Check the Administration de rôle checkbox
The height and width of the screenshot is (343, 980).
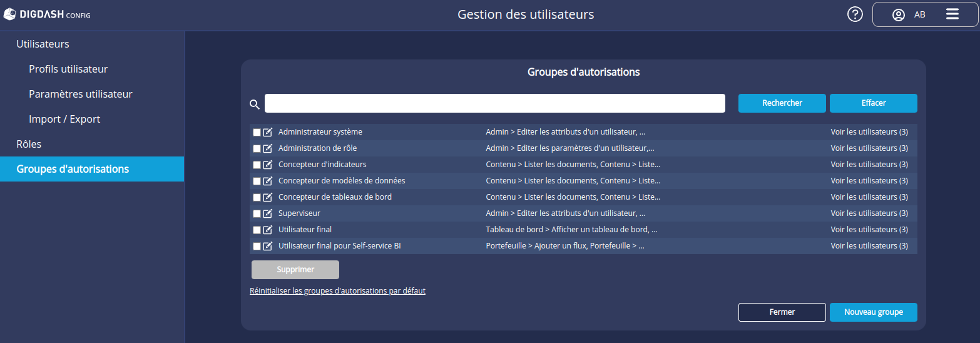[257, 149]
